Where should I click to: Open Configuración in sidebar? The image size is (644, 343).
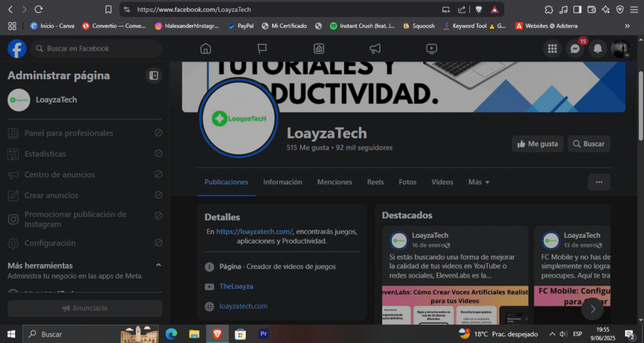85,243
